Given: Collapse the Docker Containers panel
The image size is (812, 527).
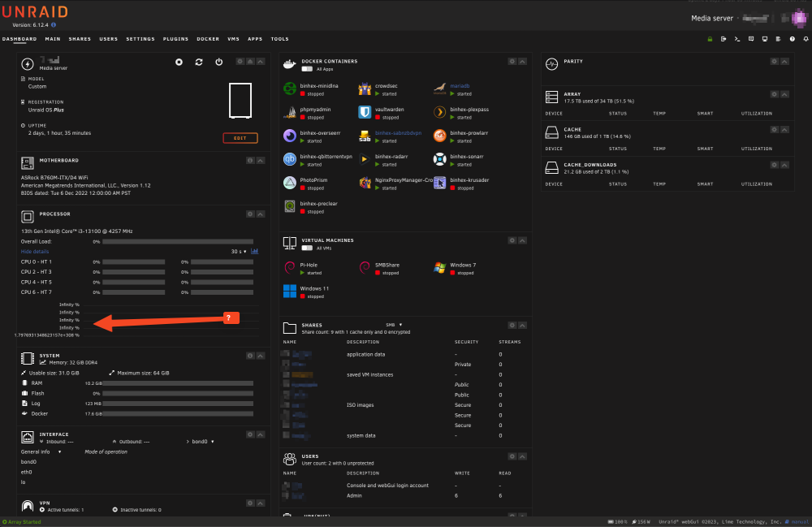Looking at the screenshot, I should pyautogui.click(x=522, y=61).
